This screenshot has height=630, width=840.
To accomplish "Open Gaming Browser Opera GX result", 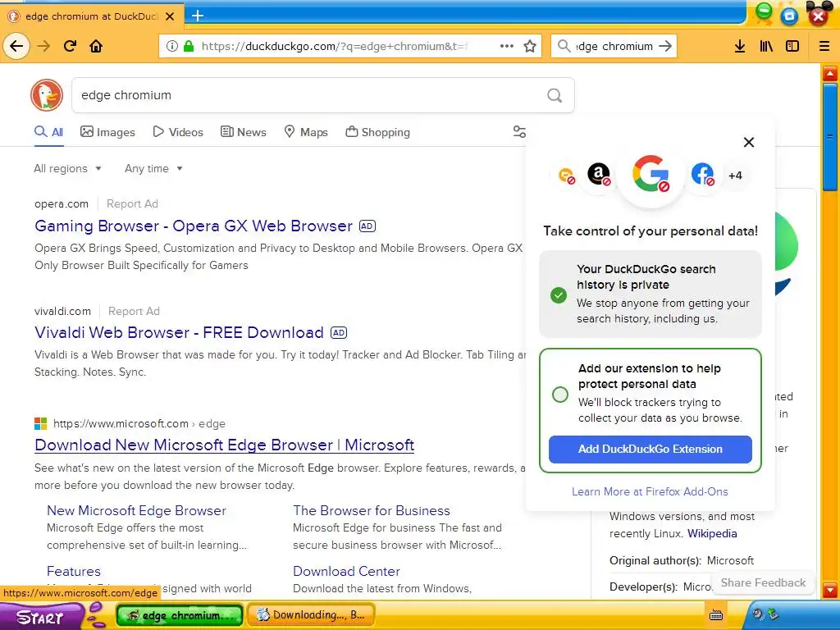I will pos(194,226).
